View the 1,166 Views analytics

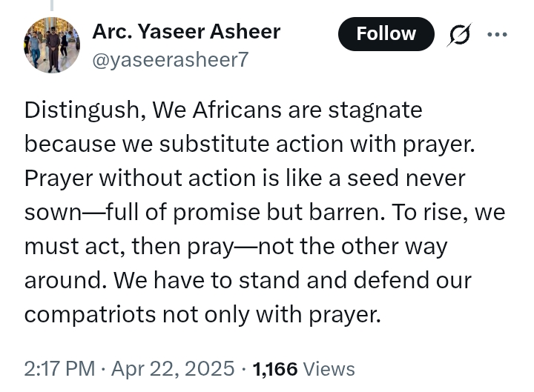(303, 369)
